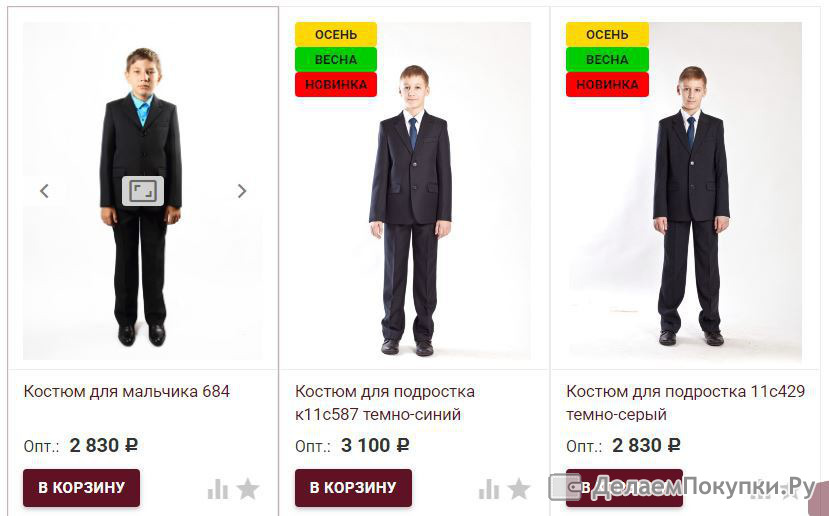Image resolution: width=829 pixels, height=516 pixels.
Task: Click the red НОВИНКА tag on middle product
Action: click(x=336, y=85)
